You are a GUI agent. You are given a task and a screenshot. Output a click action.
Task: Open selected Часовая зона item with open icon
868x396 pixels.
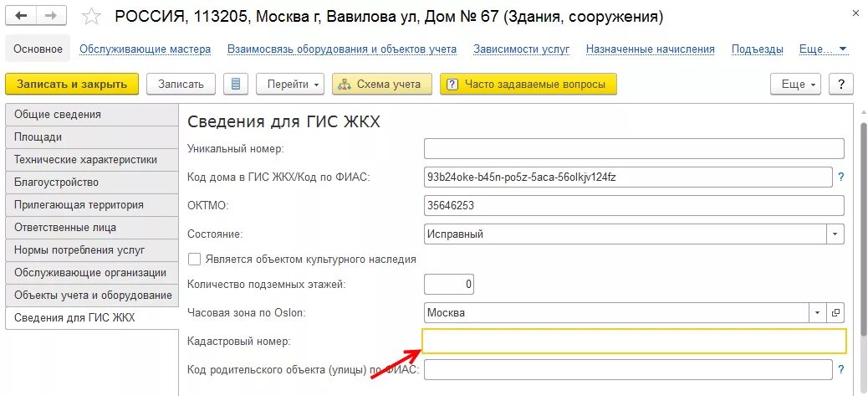(x=835, y=313)
